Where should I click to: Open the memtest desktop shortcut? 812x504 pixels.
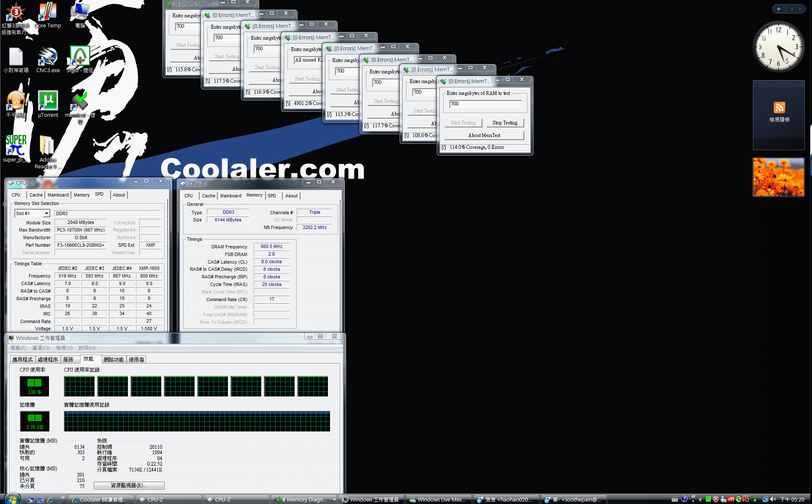80,108
